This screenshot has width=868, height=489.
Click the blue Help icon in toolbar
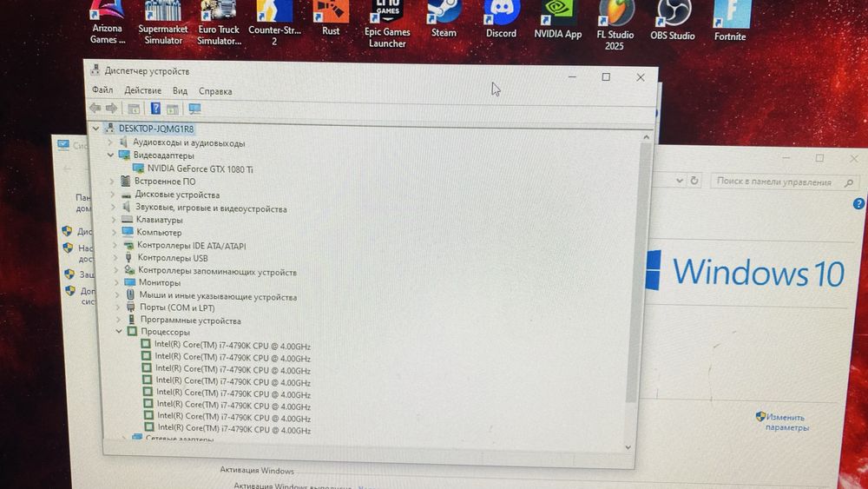coord(155,109)
